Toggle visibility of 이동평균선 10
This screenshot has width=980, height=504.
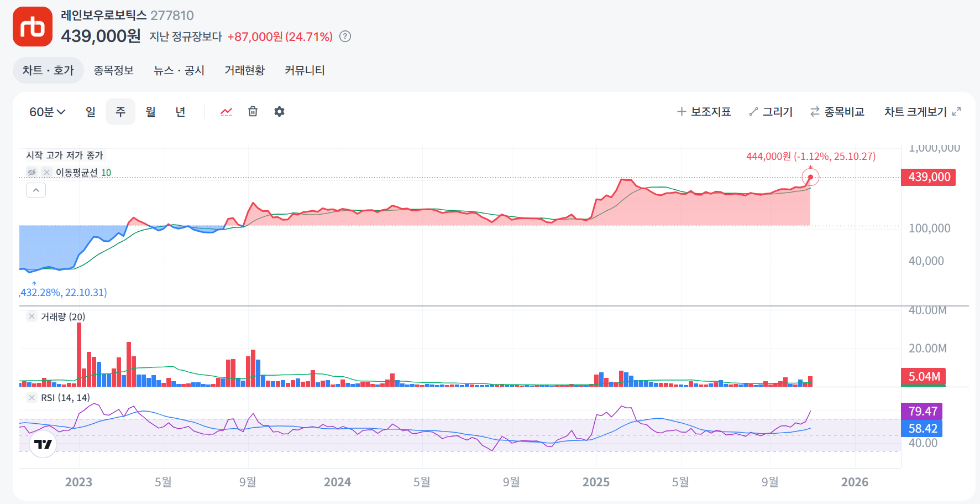[x=32, y=172]
